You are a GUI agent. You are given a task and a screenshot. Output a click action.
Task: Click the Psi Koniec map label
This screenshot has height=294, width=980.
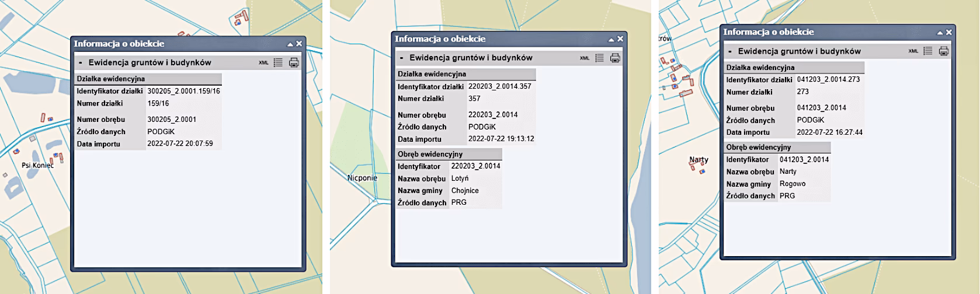pos(37,165)
